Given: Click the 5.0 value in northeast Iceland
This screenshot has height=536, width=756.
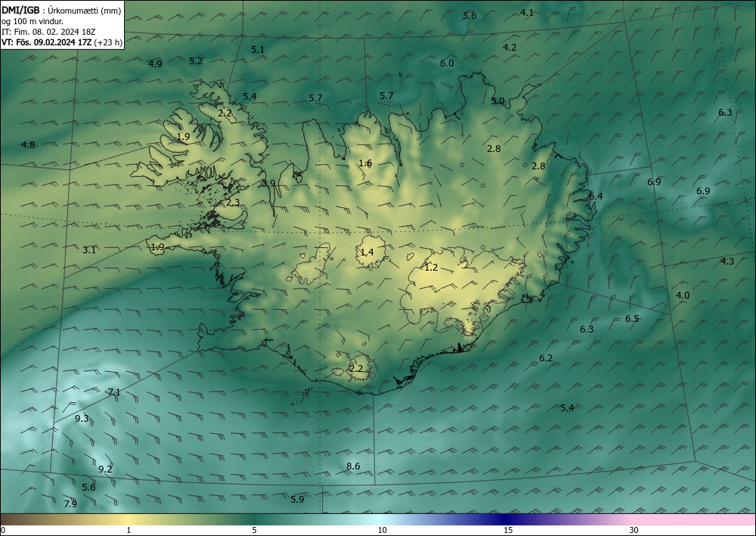Looking at the screenshot, I should pos(497,101).
